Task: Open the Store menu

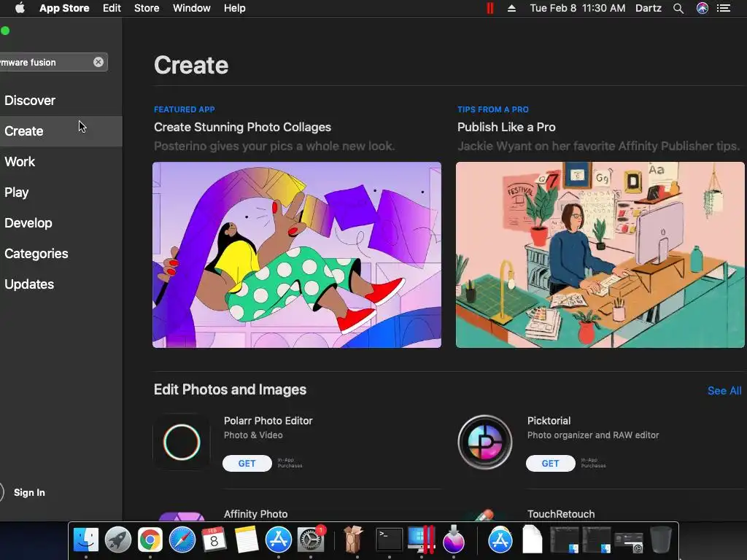Action: pos(147,8)
